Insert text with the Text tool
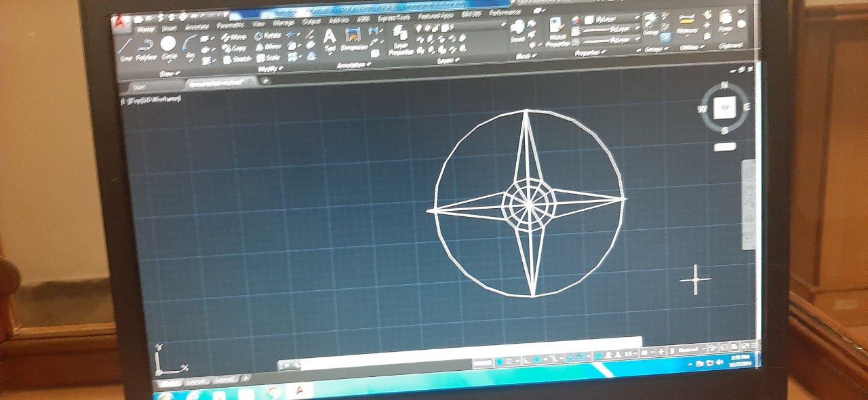Image resolution: width=868 pixels, height=400 pixels. click(330, 40)
